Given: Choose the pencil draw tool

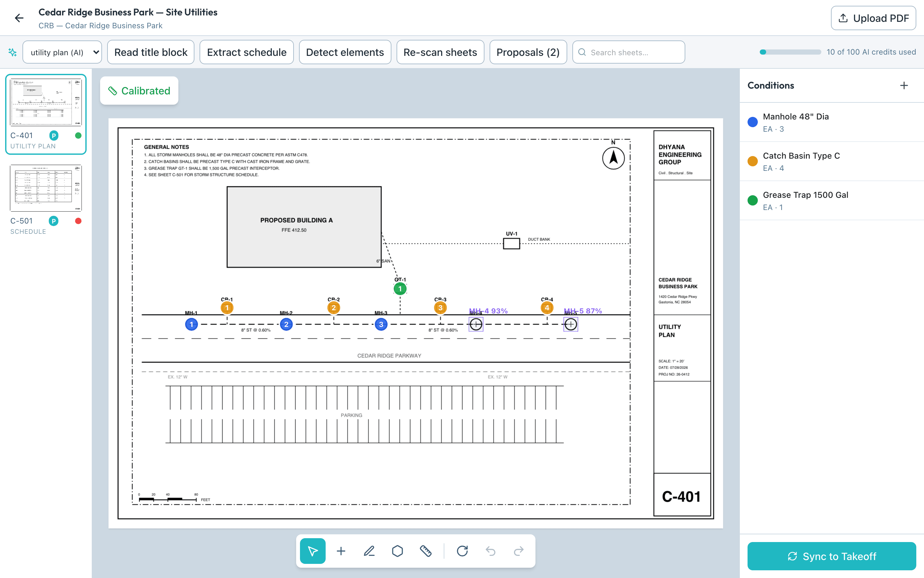Looking at the screenshot, I should 369,551.
